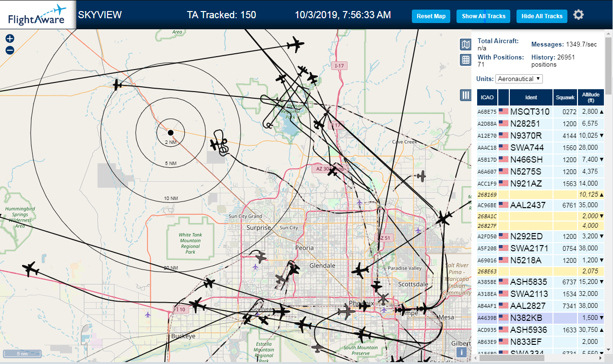Open the Units Aeronautical dropdown
This screenshot has height=364, width=613.
(519, 79)
